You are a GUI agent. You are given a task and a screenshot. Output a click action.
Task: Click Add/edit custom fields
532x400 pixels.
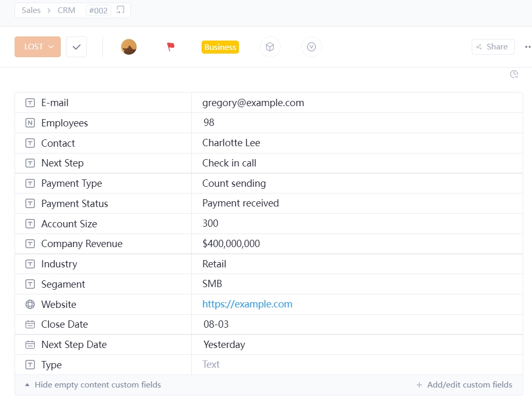[x=464, y=385]
